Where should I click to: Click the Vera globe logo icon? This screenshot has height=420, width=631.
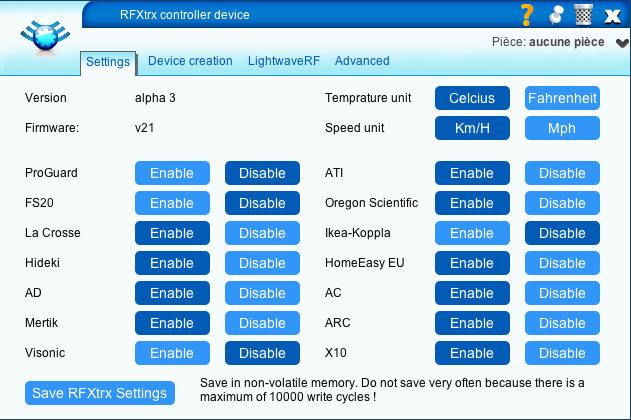pos(45,37)
